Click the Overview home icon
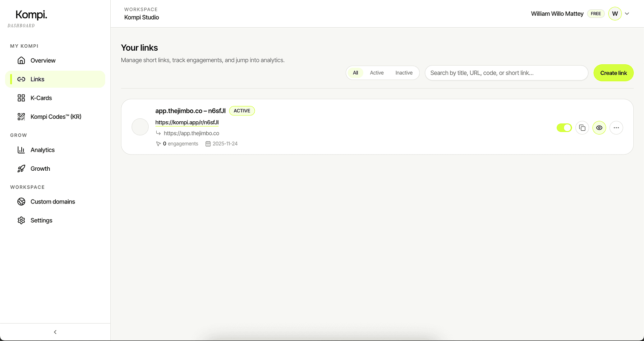This screenshot has width=644, height=341. [21, 60]
